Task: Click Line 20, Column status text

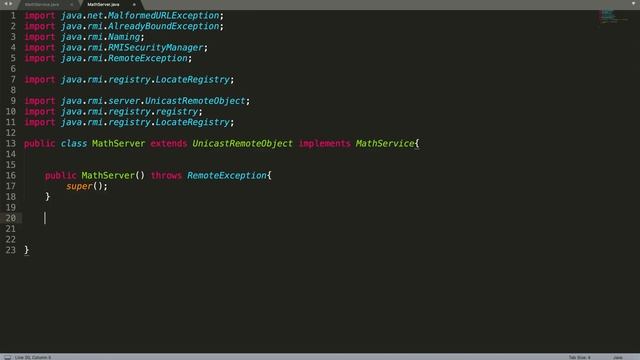Action: (x=33, y=357)
